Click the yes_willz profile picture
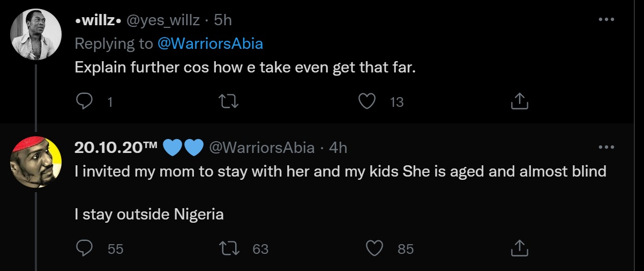Image resolution: width=644 pixels, height=271 pixels. pyautogui.click(x=35, y=34)
